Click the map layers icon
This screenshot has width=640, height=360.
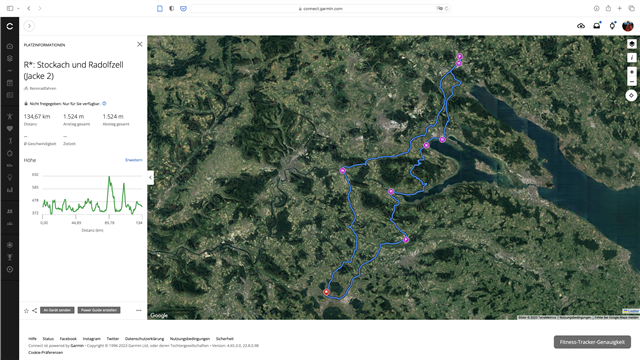[631, 44]
